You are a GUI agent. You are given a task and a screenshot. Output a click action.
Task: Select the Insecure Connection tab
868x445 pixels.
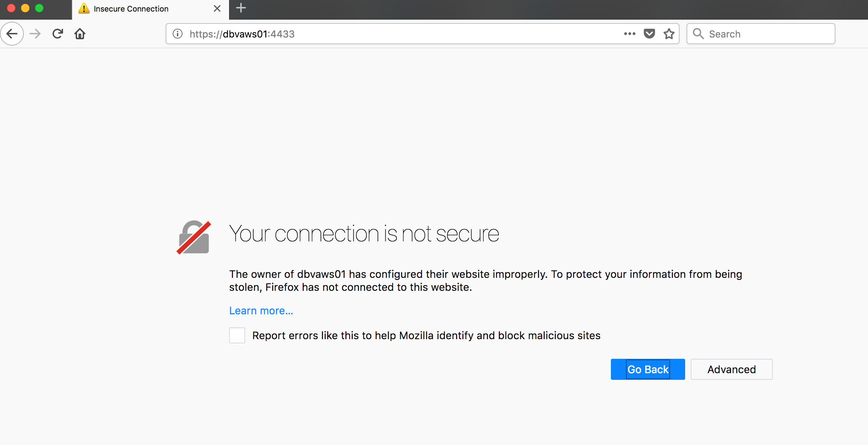pyautogui.click(x=151, y=9)
